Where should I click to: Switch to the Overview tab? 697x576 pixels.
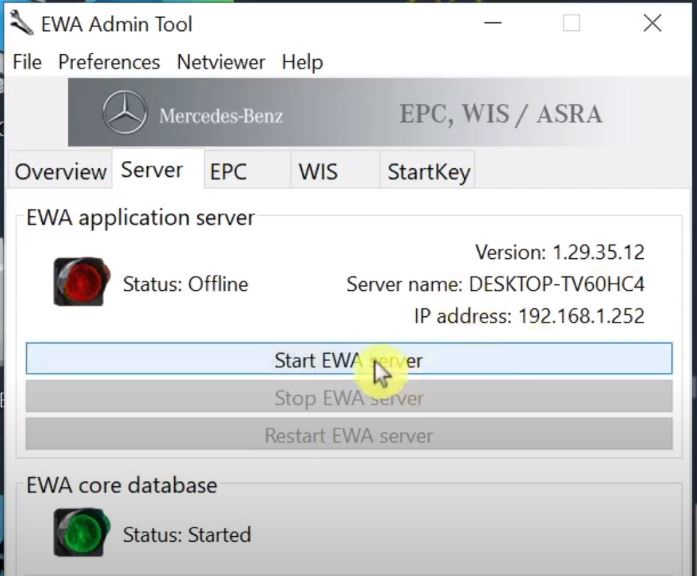coord(60,171)
